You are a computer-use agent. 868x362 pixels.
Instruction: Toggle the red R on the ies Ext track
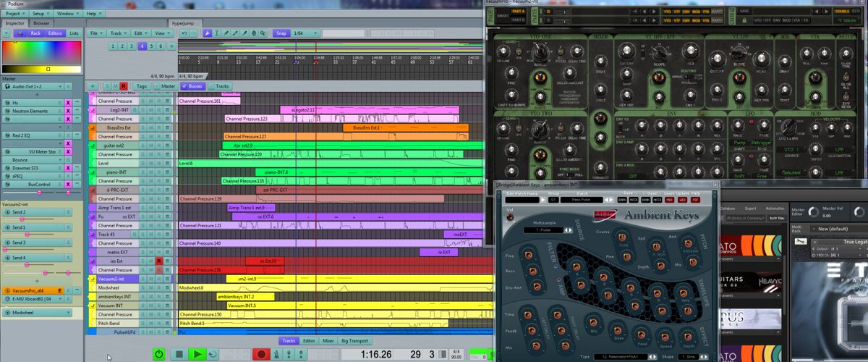pos(159,261)
